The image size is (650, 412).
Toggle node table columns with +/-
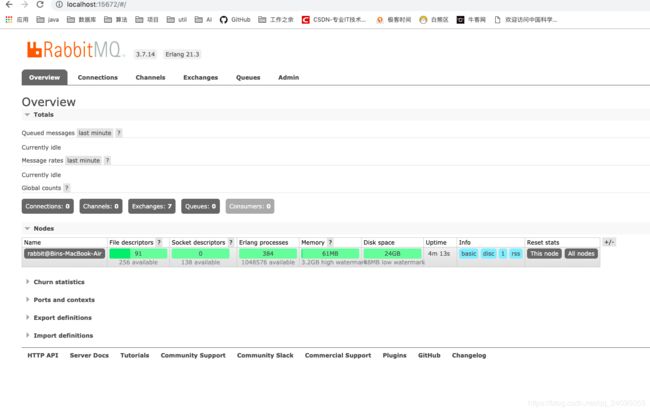pos(609,242)
